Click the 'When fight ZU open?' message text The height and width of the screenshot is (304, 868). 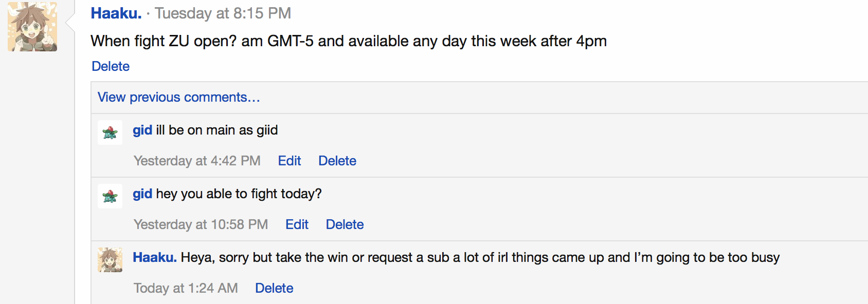[349, 41]
